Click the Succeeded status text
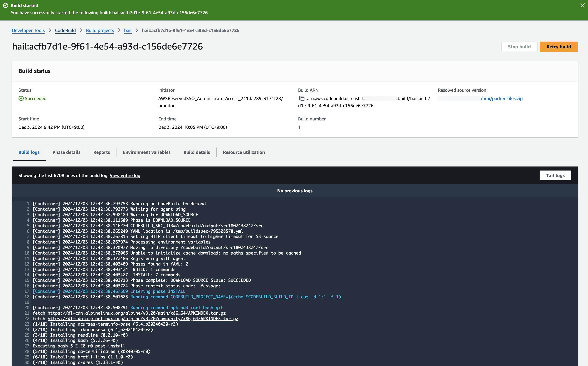This screenshot has height=366, width=588. 36,98
